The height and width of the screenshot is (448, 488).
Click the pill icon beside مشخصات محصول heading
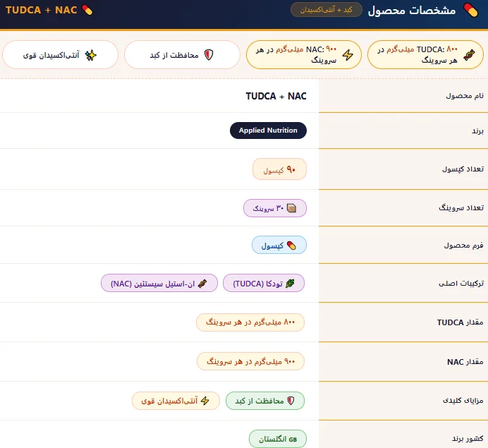pos(471,11)
